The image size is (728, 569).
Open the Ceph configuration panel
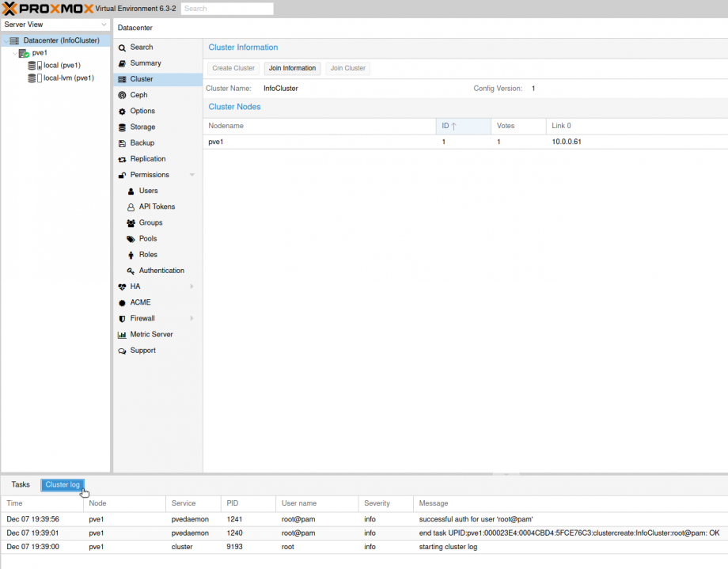pos(138,95)
